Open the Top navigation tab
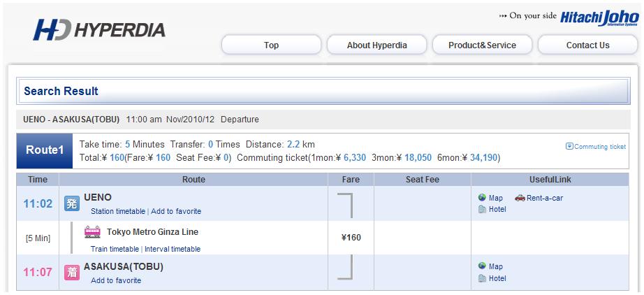 (x=271, y=45)
